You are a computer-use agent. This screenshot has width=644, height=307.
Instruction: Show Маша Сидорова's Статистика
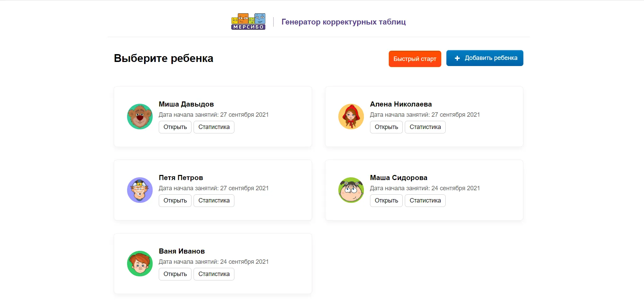[425, 200]
